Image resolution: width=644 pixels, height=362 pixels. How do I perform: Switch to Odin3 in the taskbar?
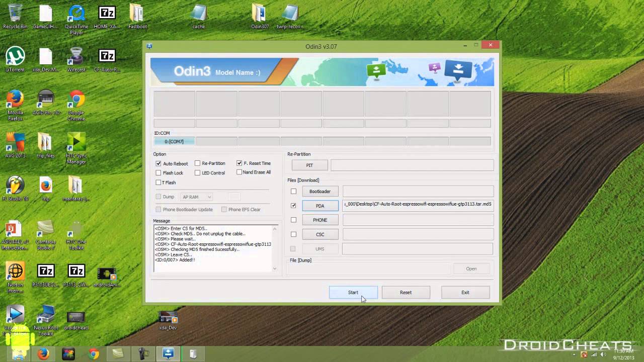[168, 354]
